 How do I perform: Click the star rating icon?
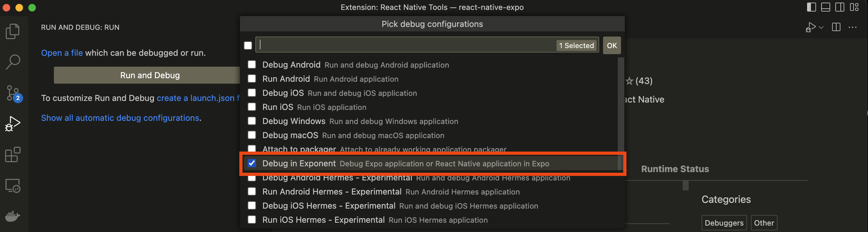[x=629, y=81]
